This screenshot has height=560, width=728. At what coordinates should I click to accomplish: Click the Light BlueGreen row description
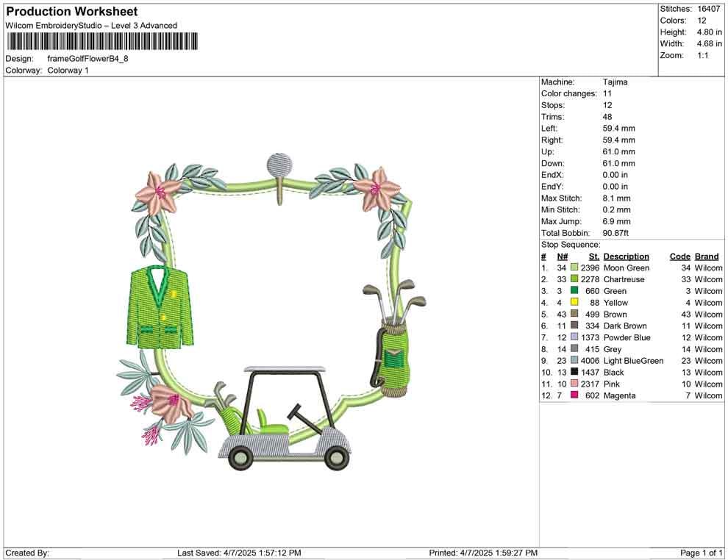(x=633, y=361)
